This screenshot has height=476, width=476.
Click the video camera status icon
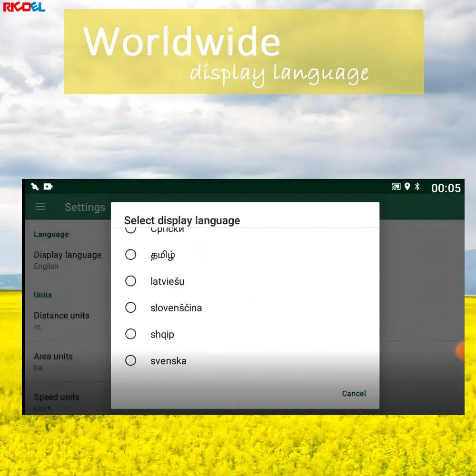pos(48,187)
